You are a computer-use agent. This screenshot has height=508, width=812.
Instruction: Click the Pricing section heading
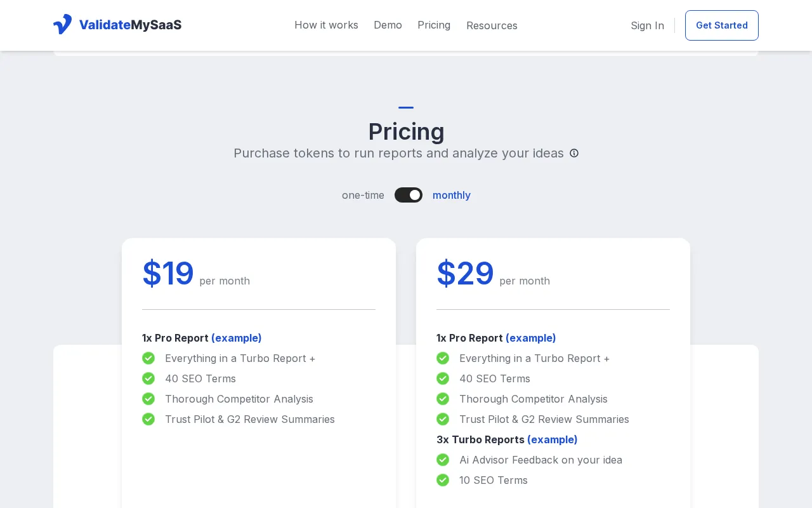pyautogui.click(x=406, y=131)
